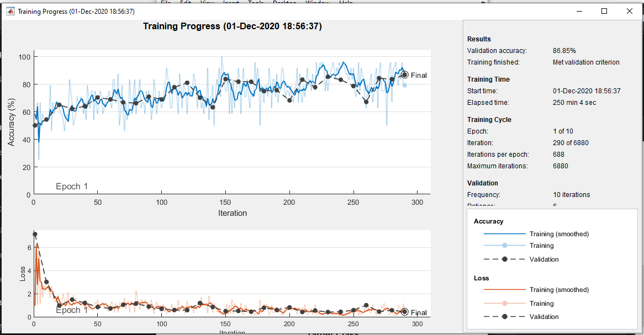
Task: Open the File menu
Action: point(165,3)
